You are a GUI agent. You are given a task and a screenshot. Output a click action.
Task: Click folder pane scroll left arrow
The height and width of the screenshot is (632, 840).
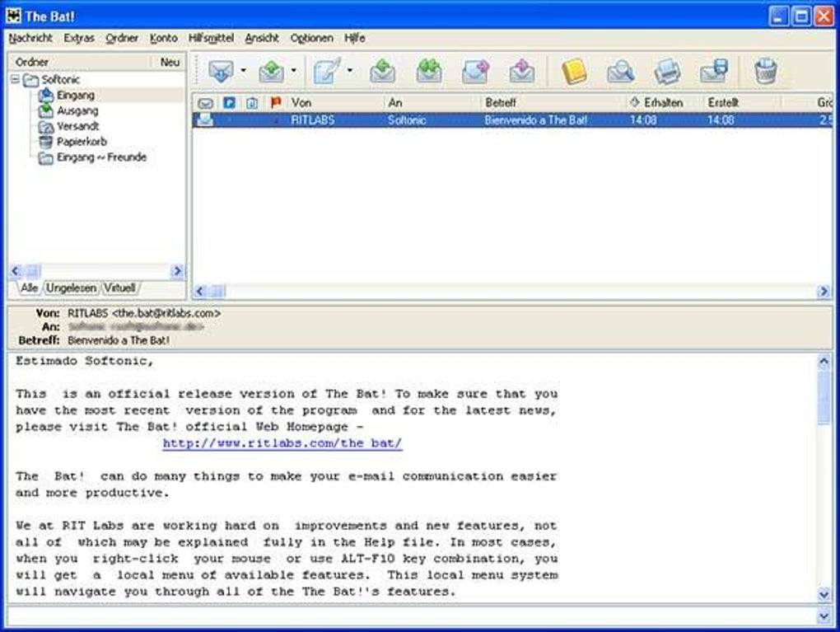pyautogui.click(x=16, y=271)
